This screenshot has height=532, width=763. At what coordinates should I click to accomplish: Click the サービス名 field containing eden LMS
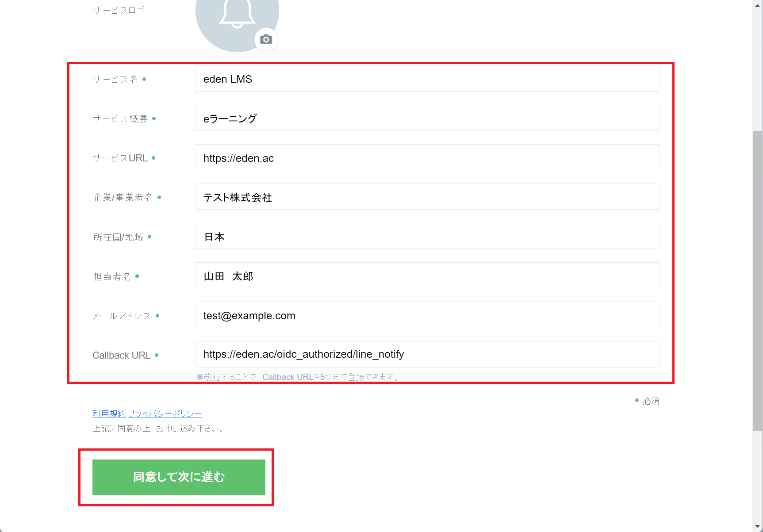427,79
